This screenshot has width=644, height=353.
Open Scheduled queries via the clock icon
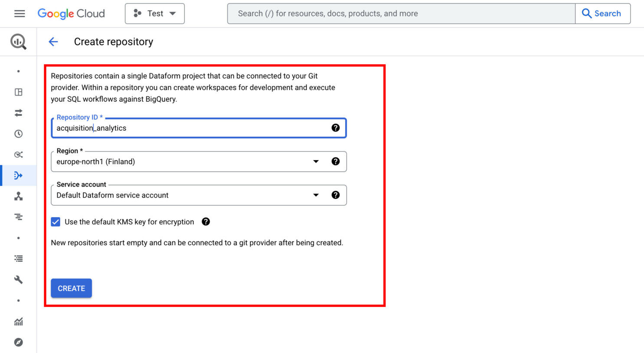pyautogui.click(x=18, y=134)
